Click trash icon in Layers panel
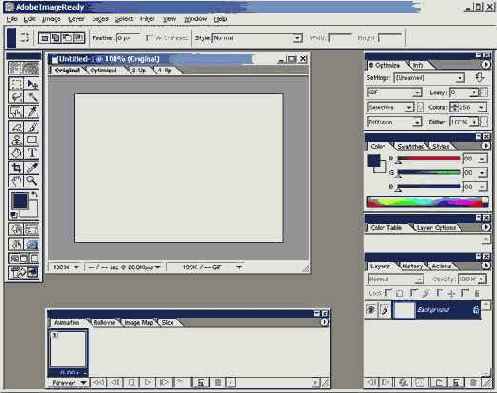 [x=473, y=383]
